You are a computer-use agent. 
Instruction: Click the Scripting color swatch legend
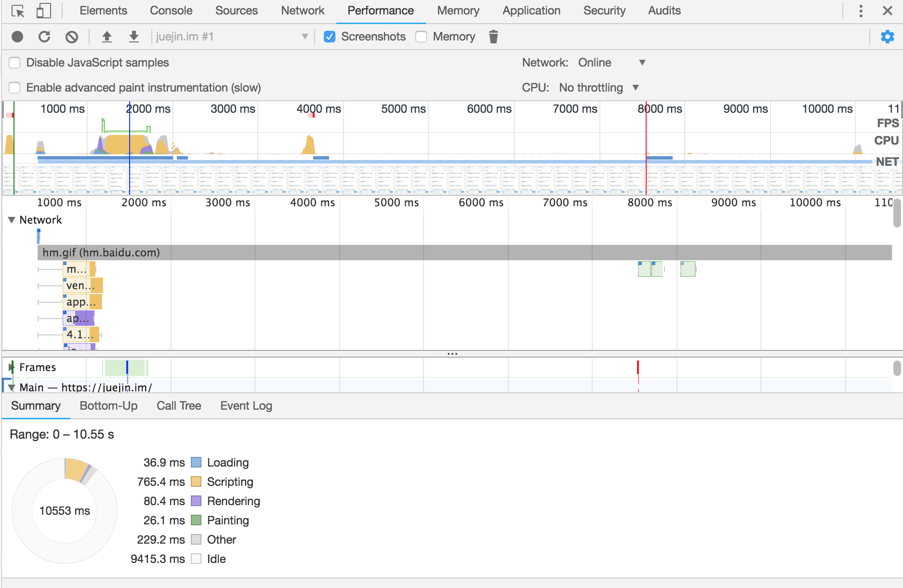click(196, 482)
